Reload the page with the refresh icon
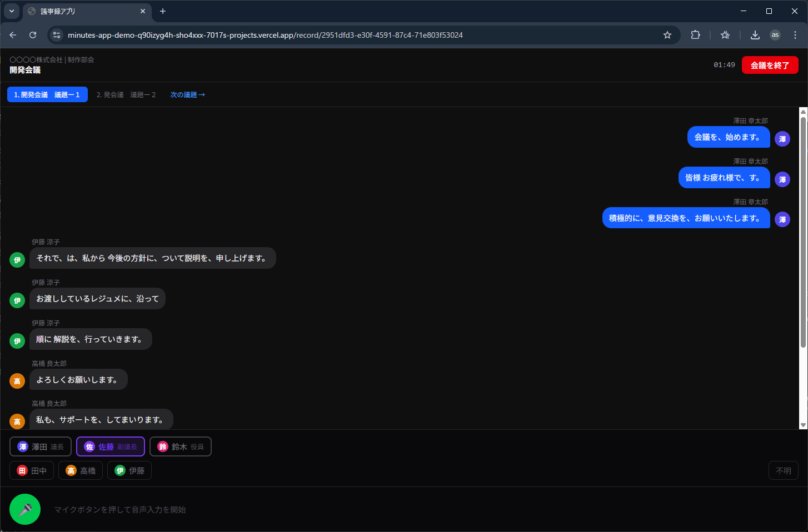Screen dimensions: 808x532 click(33, 35)
